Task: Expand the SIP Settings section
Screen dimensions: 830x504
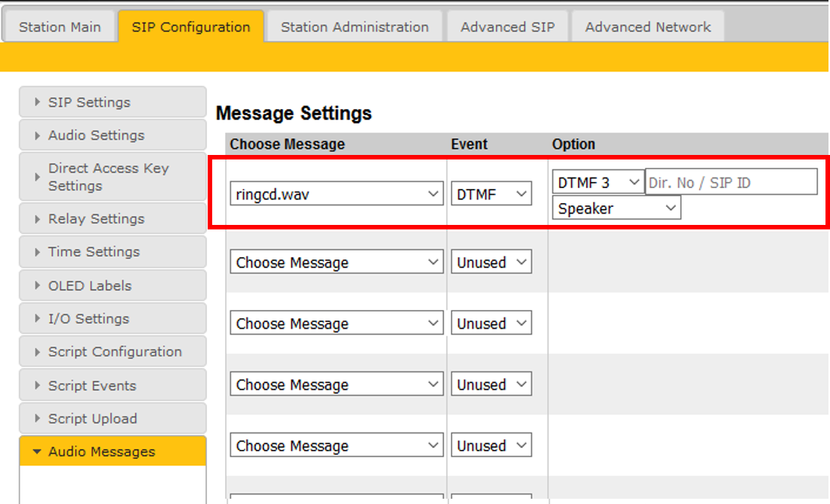Action: click(x=112, y=102)
